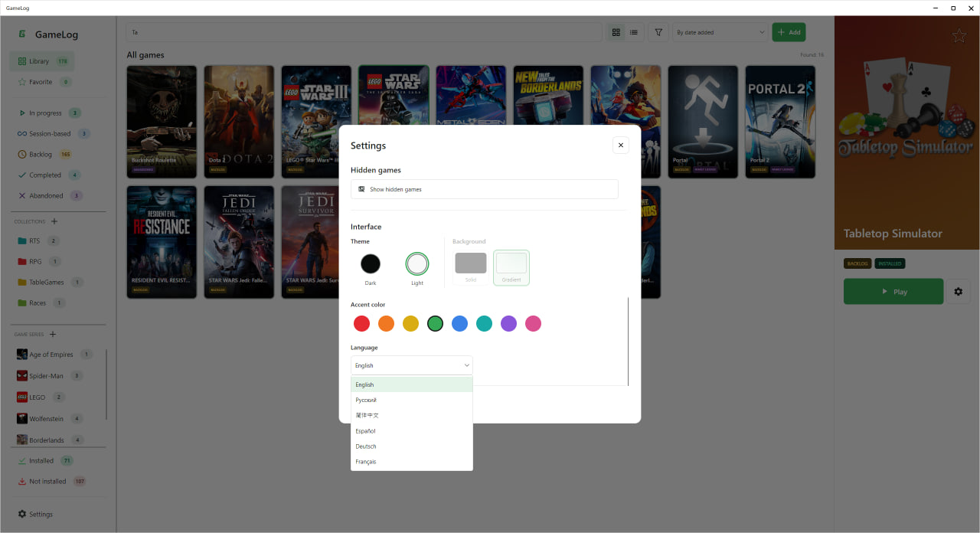Select Deutsch in language list
The image size is (980, 533).
point(412,446)
